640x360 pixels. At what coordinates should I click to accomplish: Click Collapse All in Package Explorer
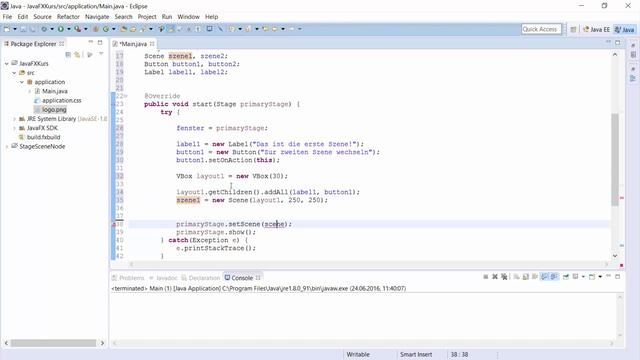pos(68,54)
